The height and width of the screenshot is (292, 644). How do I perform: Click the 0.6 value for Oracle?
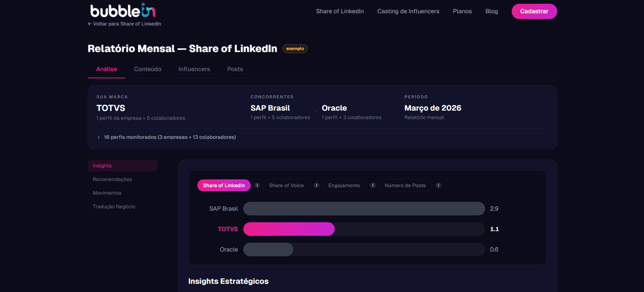(x=494, y=249)
